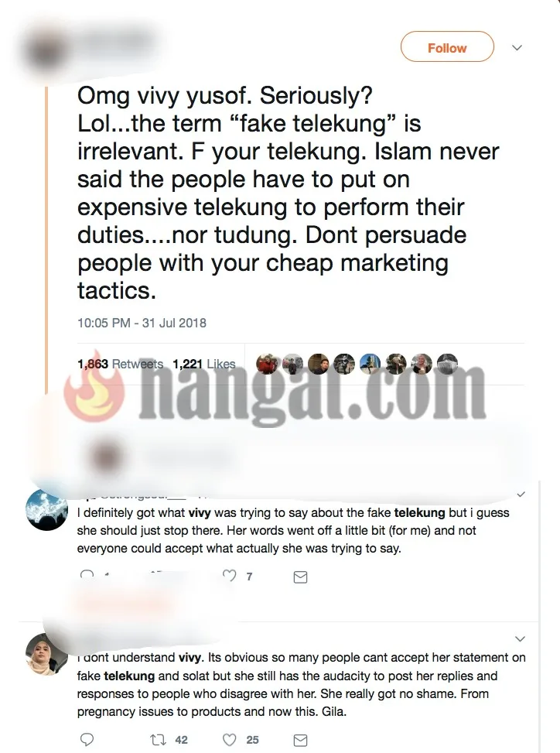Screen dimensions: 560x753
Task: Expand options chevron on the 'I definitely got' reply
Action: (x=521, y=495)
